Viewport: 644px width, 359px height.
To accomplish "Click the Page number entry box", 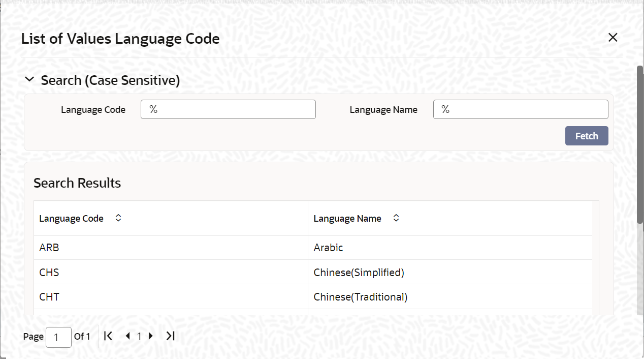I will point(58,337).
